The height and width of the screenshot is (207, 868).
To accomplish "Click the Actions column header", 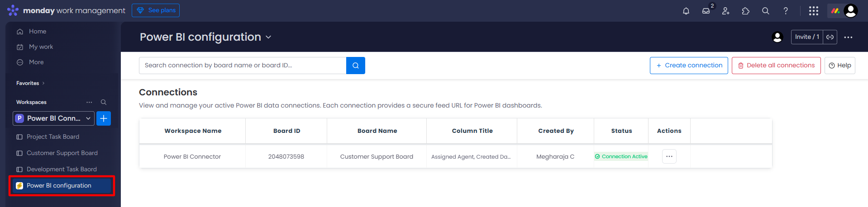I will coord(669,131).
